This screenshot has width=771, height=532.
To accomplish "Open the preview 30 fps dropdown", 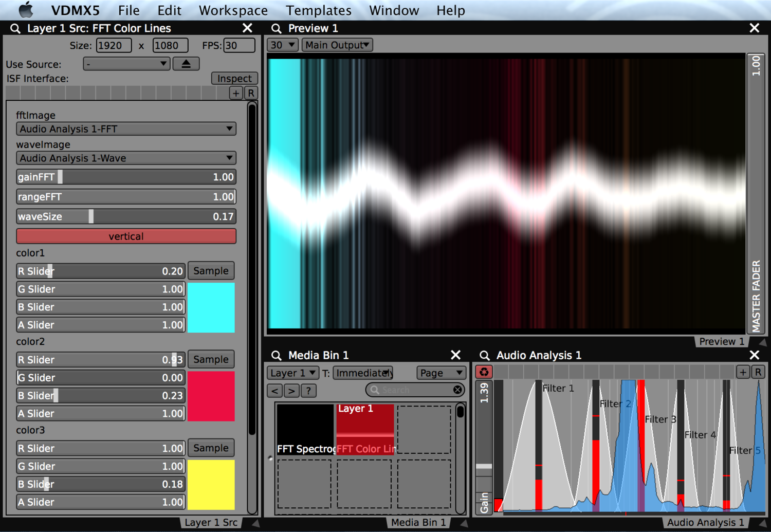I will (283, 45).
